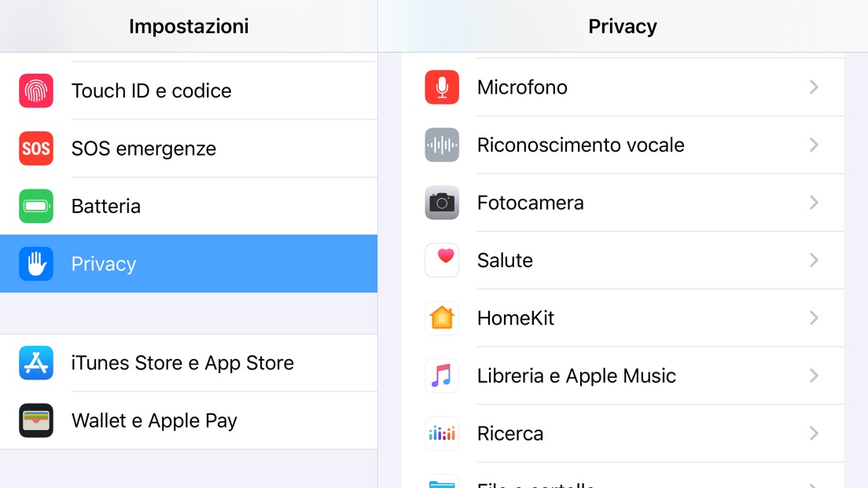Viewport: 868px width, 488px height.
Task: Tap the Libreria e Apple Music note icon
Action: (442, 376)
